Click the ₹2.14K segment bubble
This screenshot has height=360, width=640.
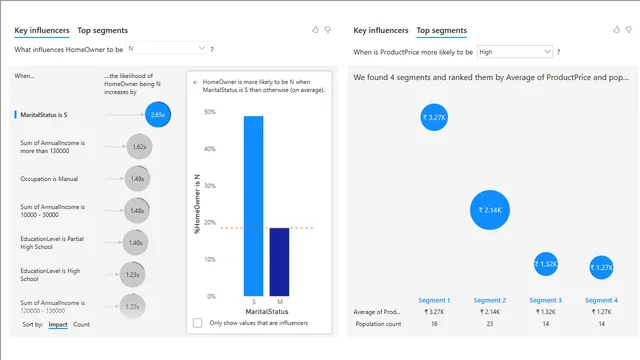tap(490, 210)
